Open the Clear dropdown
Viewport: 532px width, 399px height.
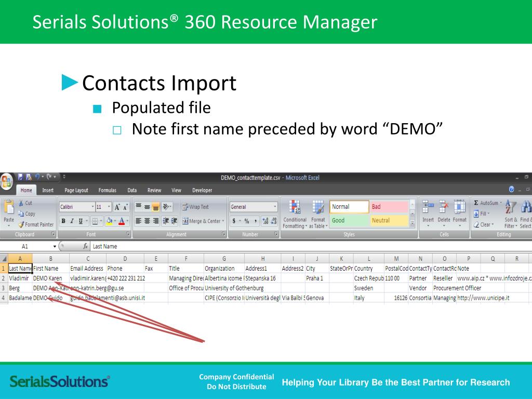tap(484, 224)
